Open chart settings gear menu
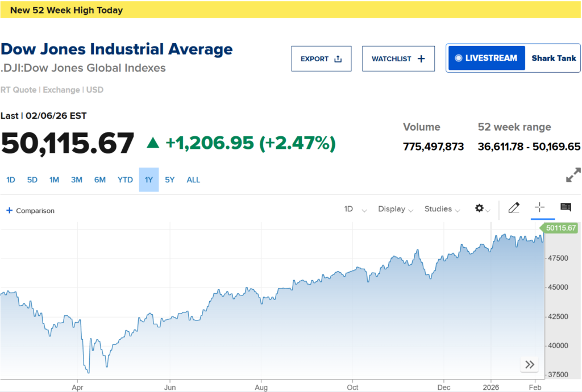The height and width of the screenshot is (392, 582). 482,209
